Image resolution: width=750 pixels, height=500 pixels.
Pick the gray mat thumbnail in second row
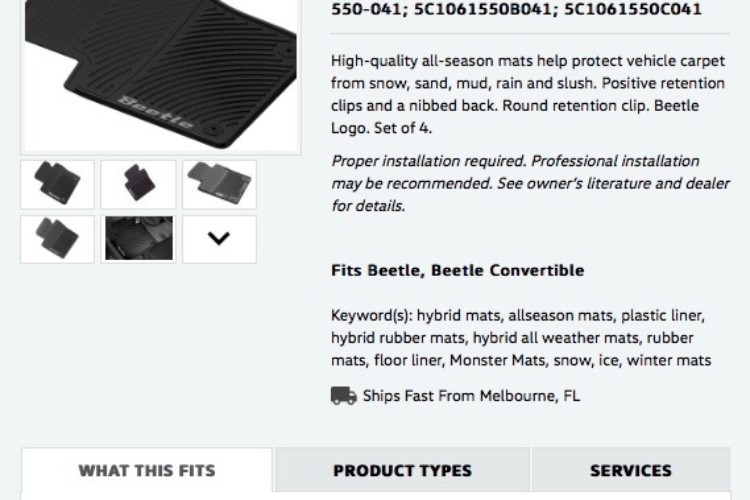pyautogui.click(x=57, y=239)
